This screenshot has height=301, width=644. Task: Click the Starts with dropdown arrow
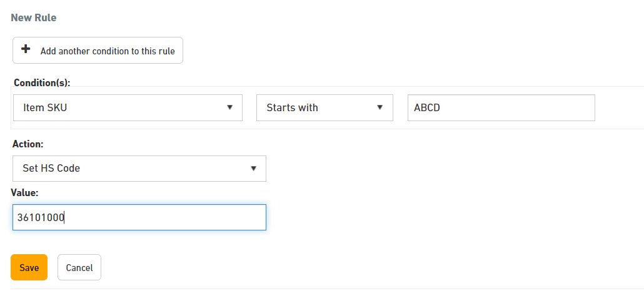click(380, 107)
